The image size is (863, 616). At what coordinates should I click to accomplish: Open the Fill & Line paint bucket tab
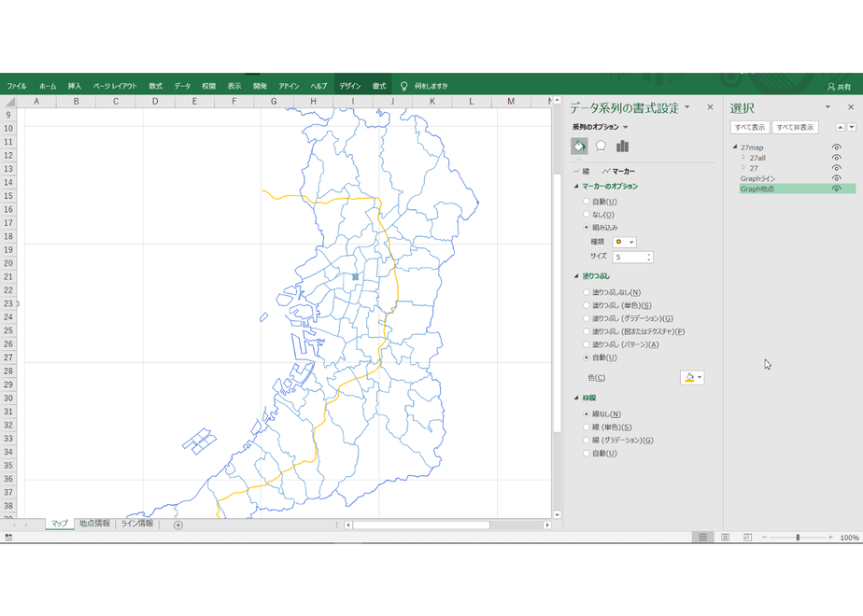(x=579, y=147)
